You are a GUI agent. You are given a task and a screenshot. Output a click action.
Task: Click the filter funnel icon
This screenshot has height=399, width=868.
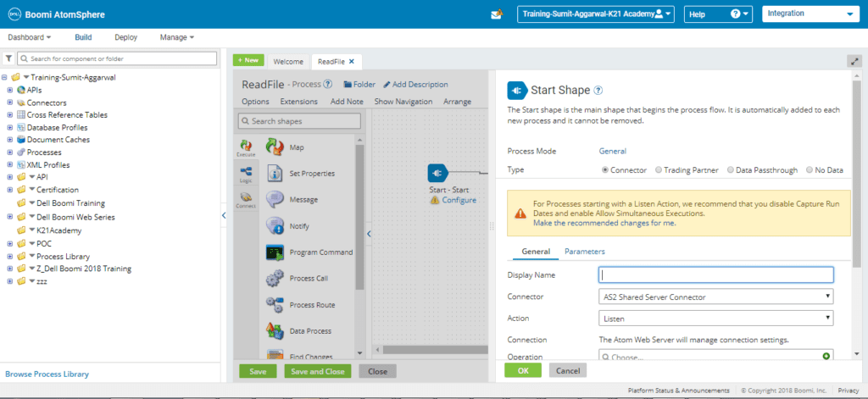pyautogui.click(x=8, y=58)
